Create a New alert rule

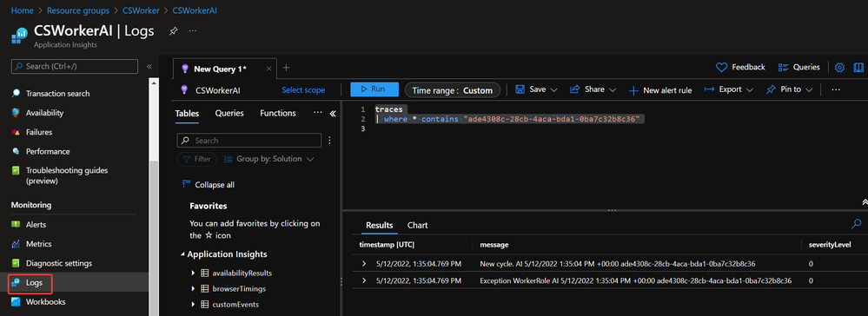(x=660, y=89)
